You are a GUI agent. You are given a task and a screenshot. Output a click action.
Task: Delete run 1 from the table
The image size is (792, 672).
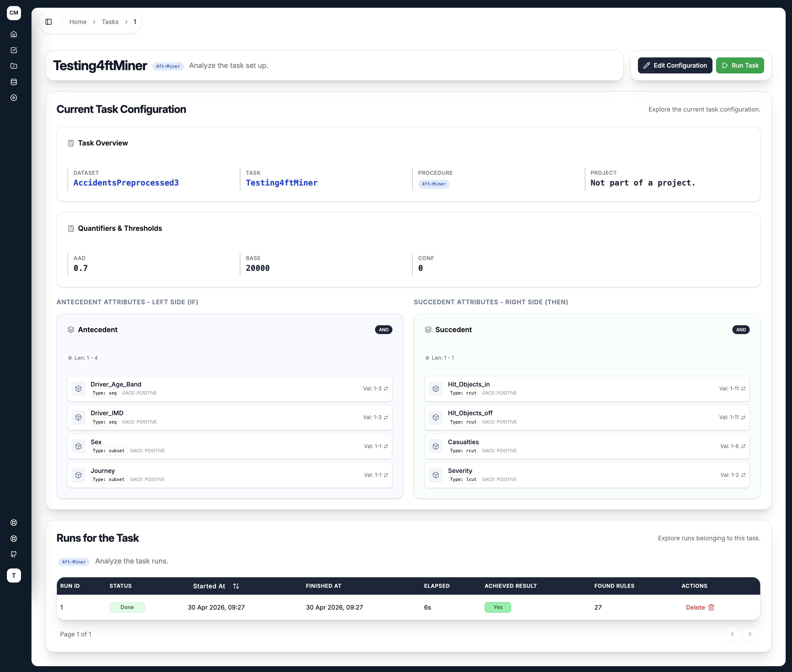700,607
